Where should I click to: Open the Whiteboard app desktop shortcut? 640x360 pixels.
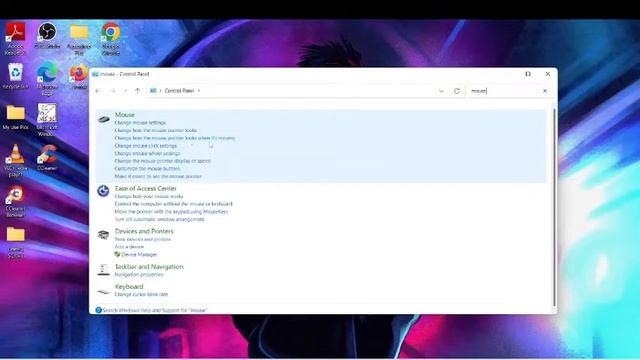[47, 120]
